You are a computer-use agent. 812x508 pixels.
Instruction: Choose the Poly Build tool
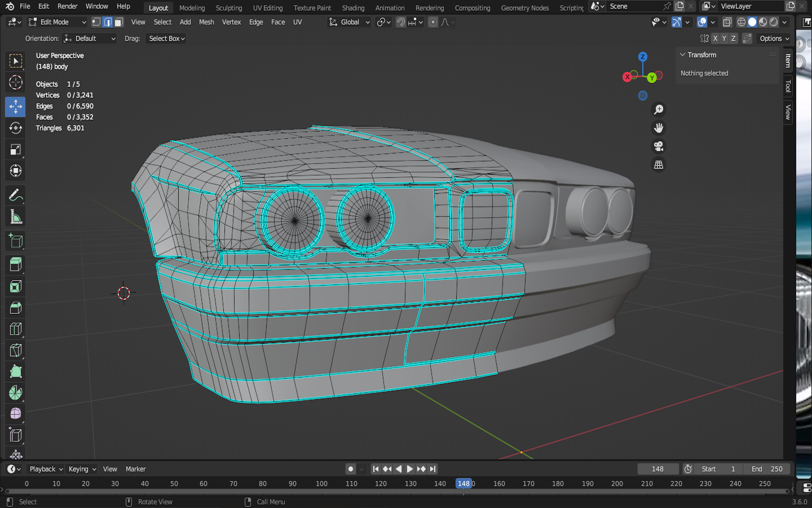point(15,372)
